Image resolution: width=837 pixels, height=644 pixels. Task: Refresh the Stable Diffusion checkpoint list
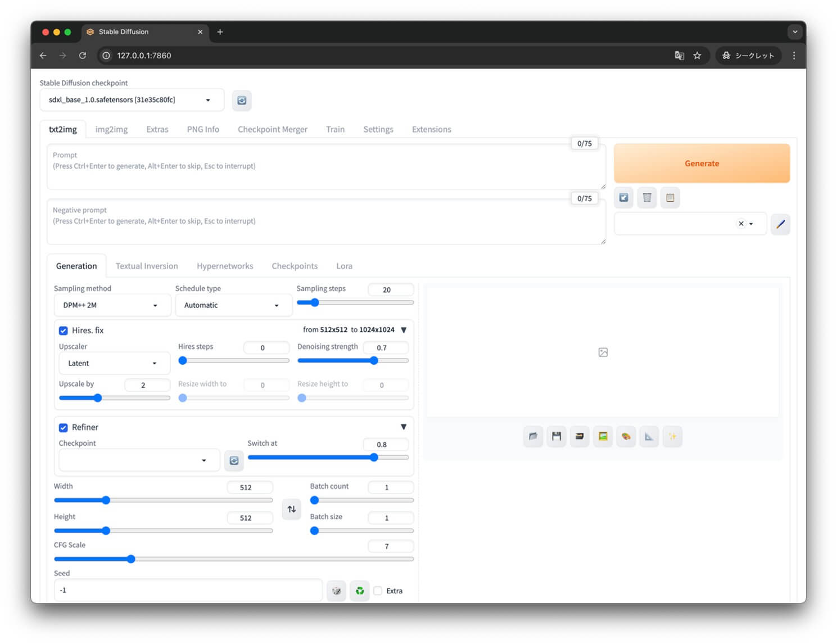(242, 101)
